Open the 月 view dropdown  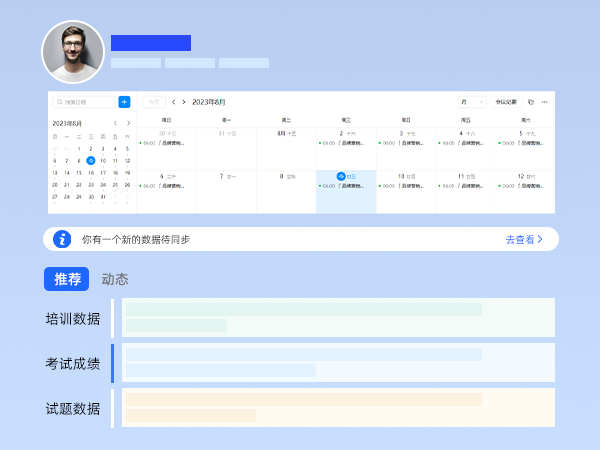(472, 102)
